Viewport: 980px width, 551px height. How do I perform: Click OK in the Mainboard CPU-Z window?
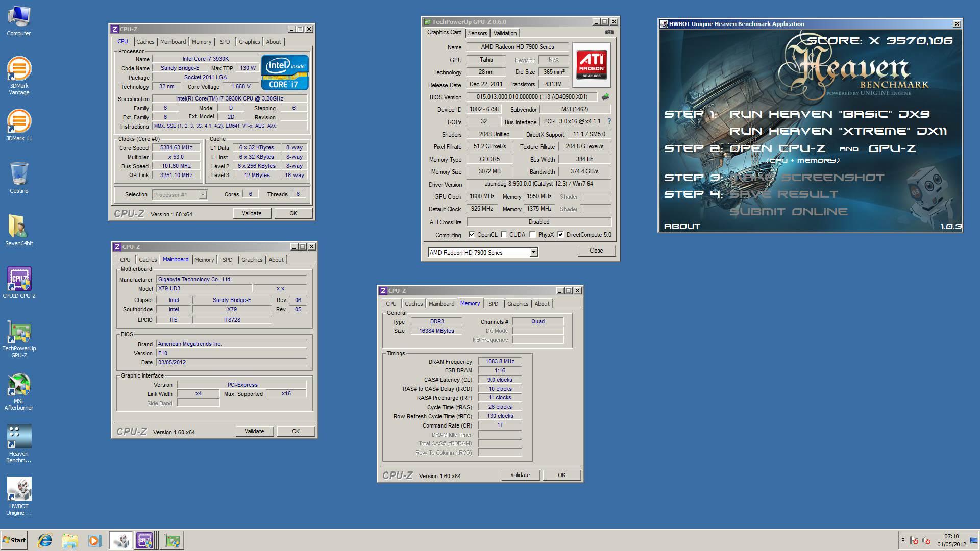296,431
